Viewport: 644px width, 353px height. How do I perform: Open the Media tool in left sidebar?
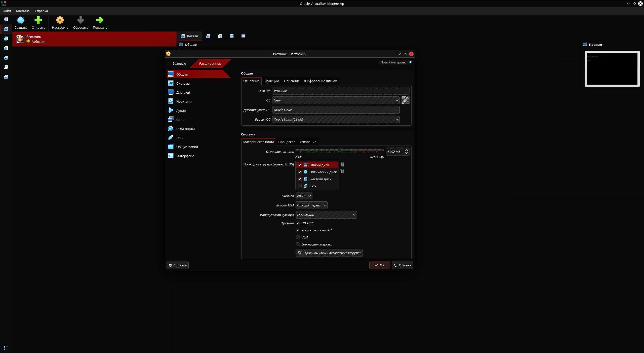(x=6, y=48)
